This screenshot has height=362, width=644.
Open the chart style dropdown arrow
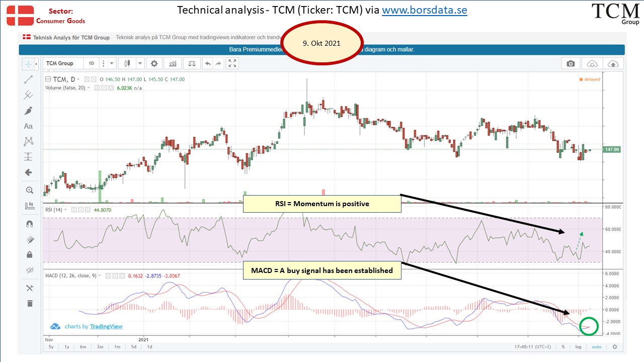(140, 63)
